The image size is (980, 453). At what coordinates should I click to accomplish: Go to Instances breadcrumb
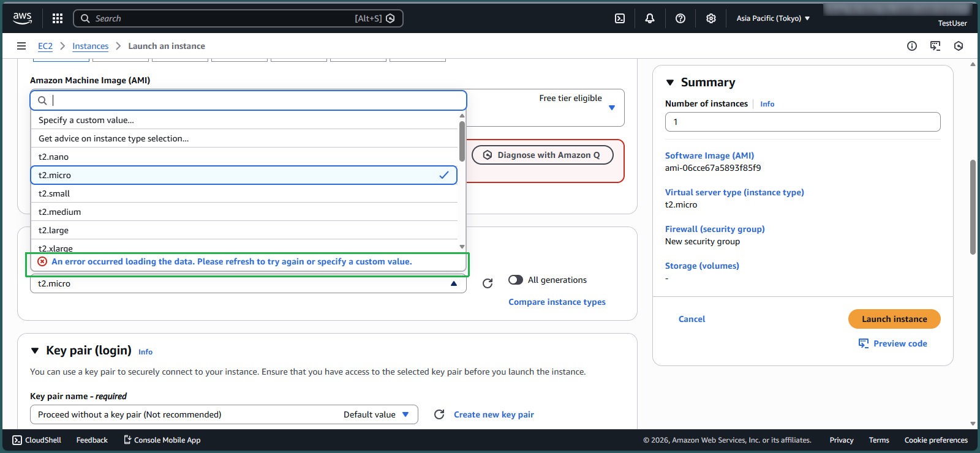click(90, 46)
